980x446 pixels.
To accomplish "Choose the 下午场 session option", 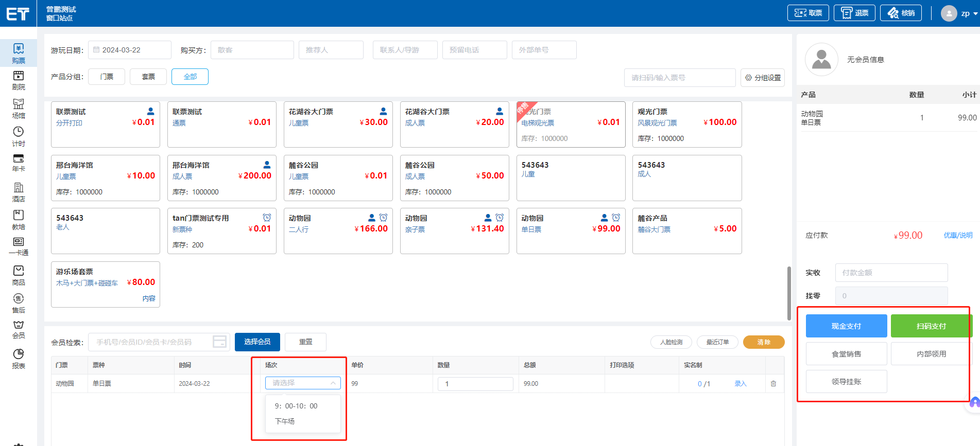I will [285, 421].
